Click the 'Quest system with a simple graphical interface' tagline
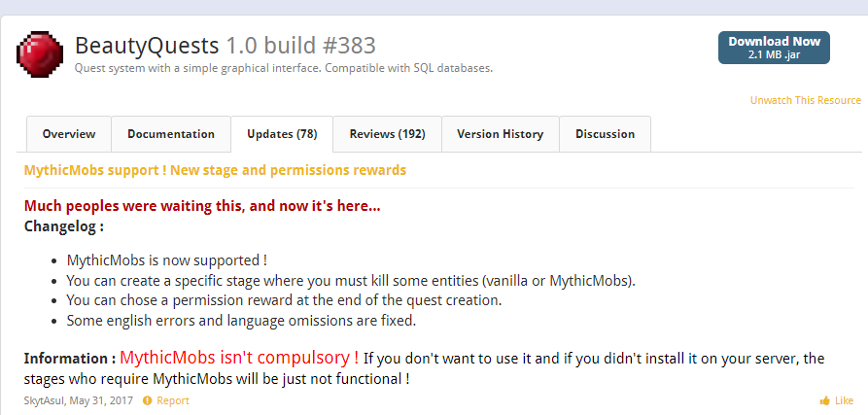Image resolution: width=868 pixels, height=415 pixels. (x=284, y=69)
